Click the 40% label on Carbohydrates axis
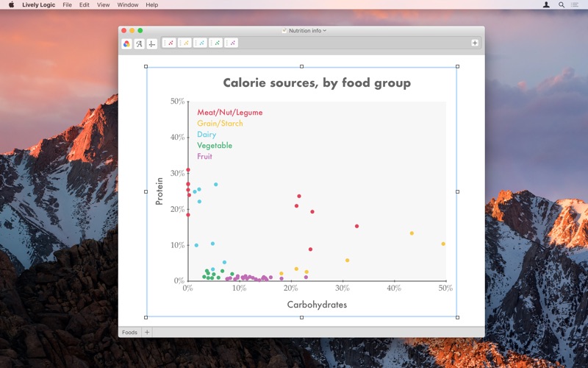 pyautogui.click(x=394, y=288)
